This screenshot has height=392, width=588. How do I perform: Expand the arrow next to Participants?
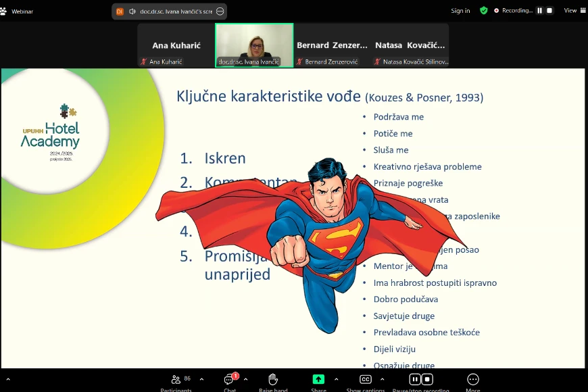[x=201, y=380]
